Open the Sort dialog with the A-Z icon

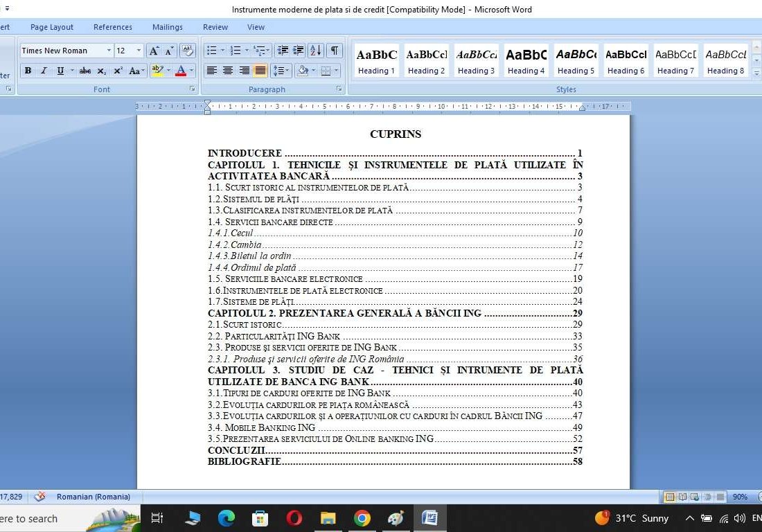pos(315,51)
